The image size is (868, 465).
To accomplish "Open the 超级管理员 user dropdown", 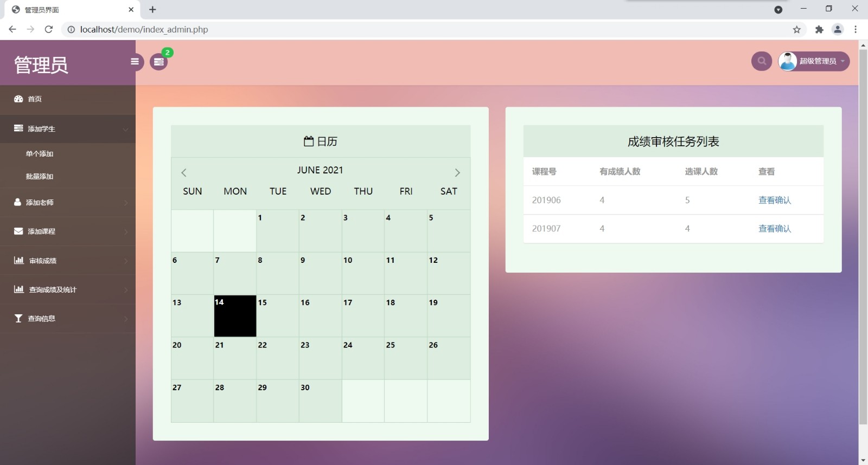I will click(x=814, y=61).
